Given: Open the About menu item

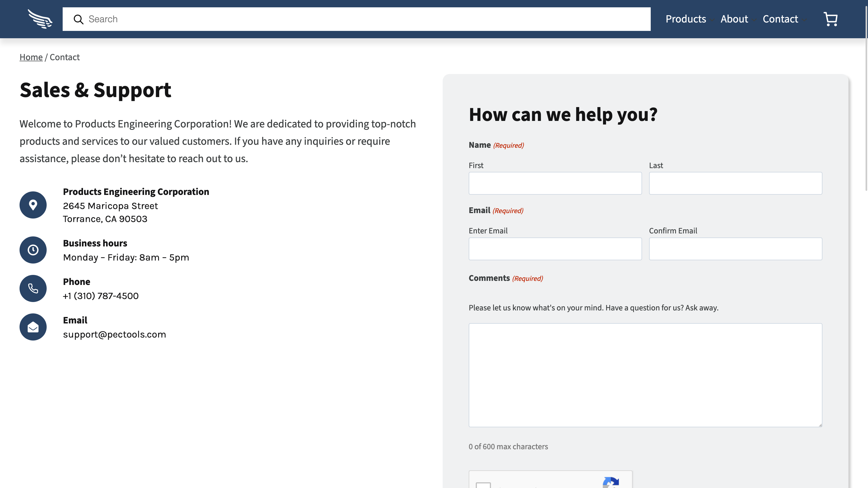Looking at the screenshot, I should (x=734, y=19).
